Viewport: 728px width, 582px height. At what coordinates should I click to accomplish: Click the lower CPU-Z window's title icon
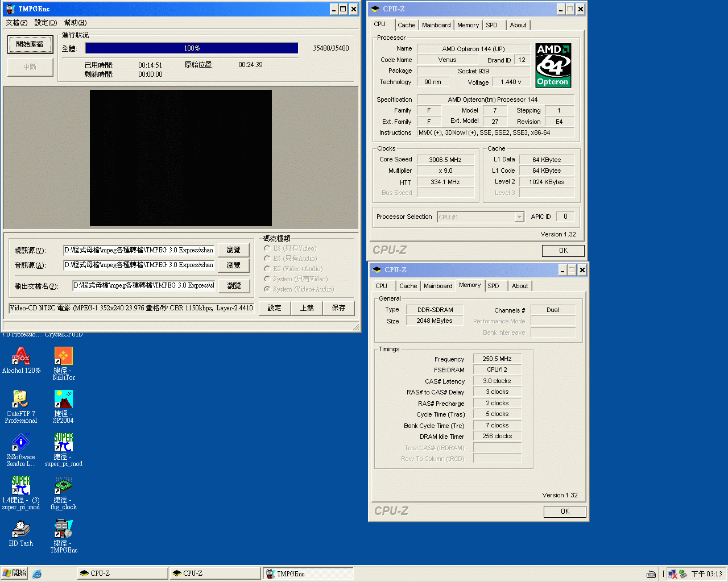pyautogui.click(x=377, y=270)
